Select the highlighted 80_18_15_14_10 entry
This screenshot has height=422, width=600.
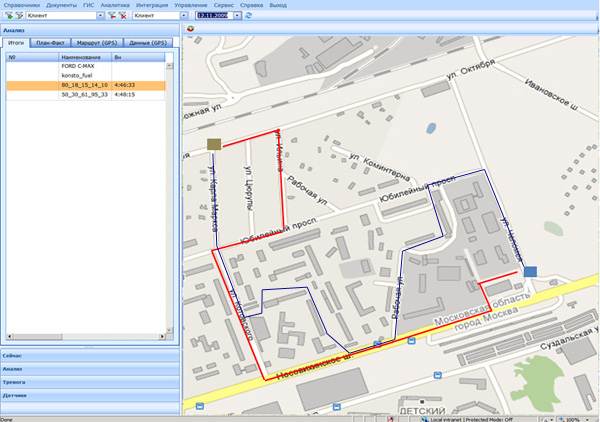click(x=85, y=85)
